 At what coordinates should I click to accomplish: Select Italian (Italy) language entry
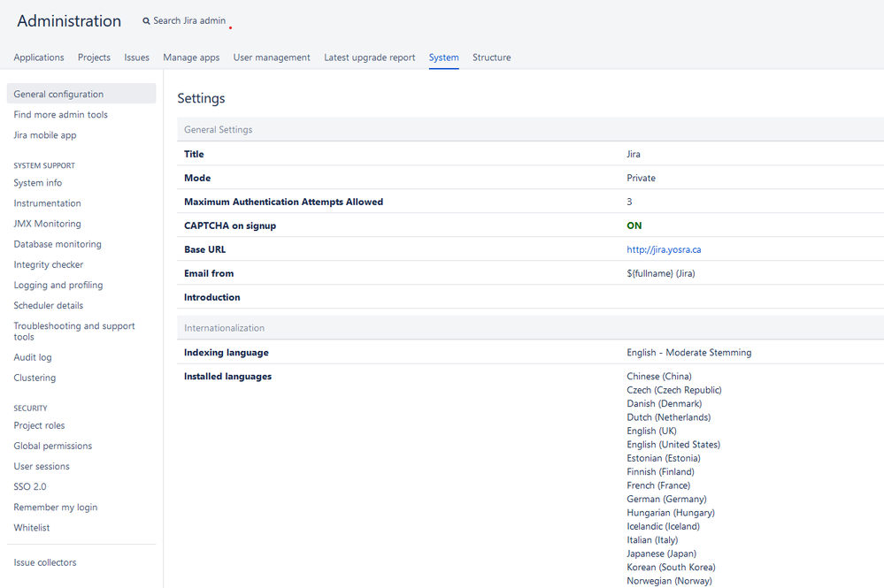652,540
